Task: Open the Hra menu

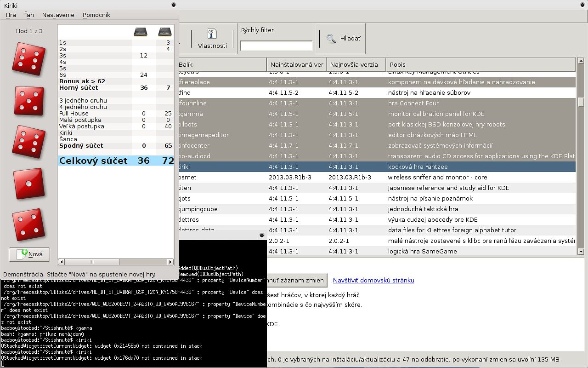Action: pos(11,15)
